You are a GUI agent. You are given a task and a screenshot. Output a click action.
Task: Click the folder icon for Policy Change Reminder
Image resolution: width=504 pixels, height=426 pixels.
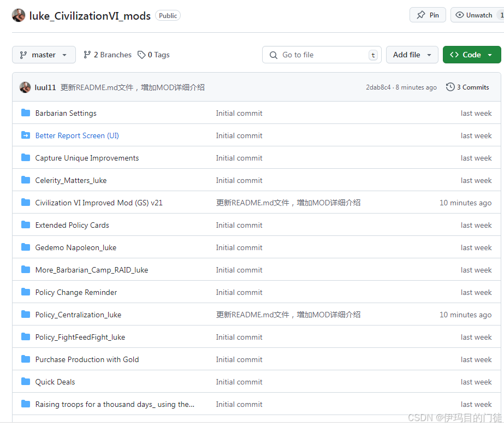(x=26, y=292)
